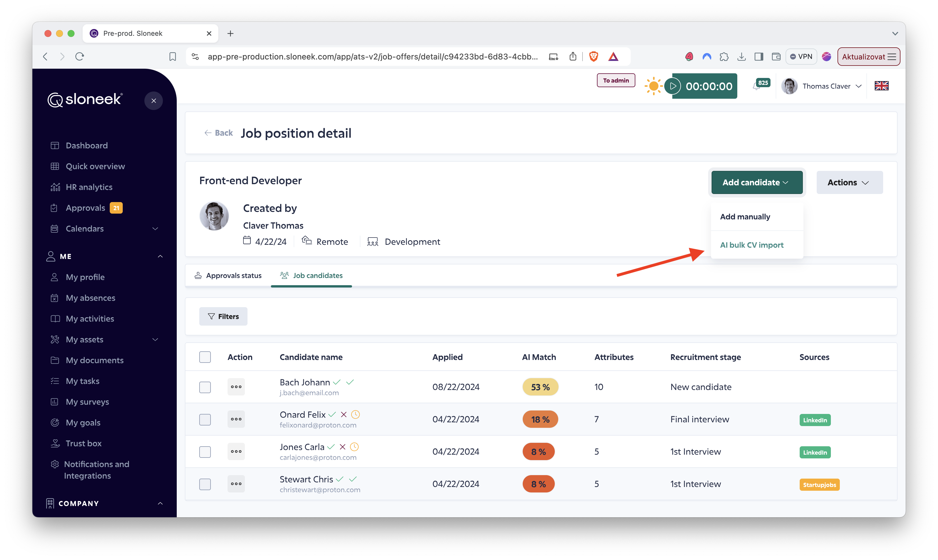Open the Filters button
Screen dimensions: 938x560
coord(224,316)
